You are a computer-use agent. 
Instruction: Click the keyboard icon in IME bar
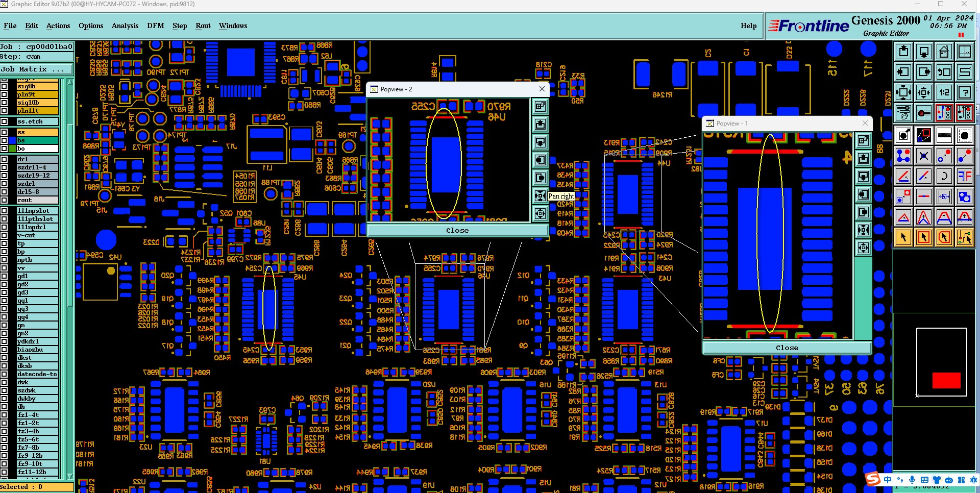[x=924, y=480]
